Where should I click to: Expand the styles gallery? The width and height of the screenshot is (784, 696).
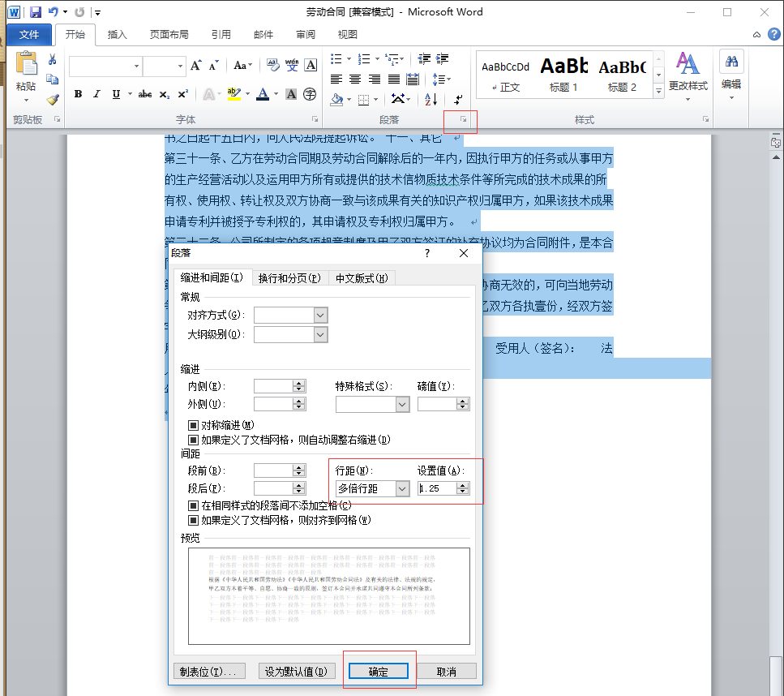(658, 91)
